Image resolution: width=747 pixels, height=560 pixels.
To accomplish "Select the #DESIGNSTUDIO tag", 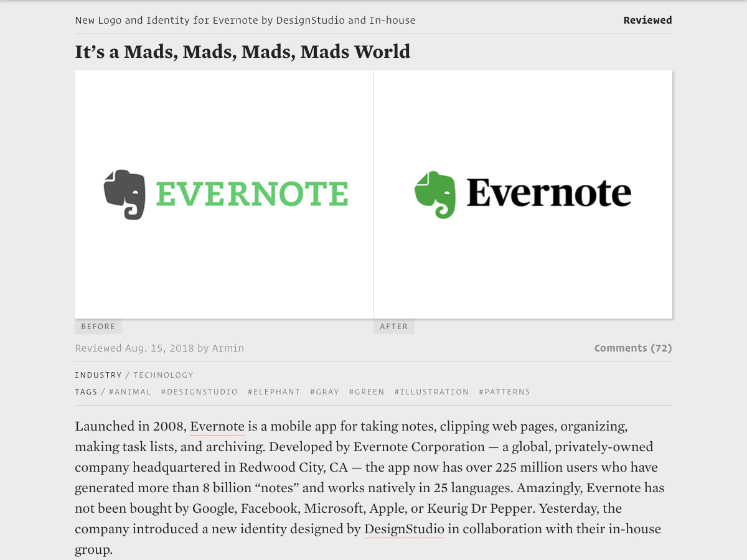I will coord(199,392).
